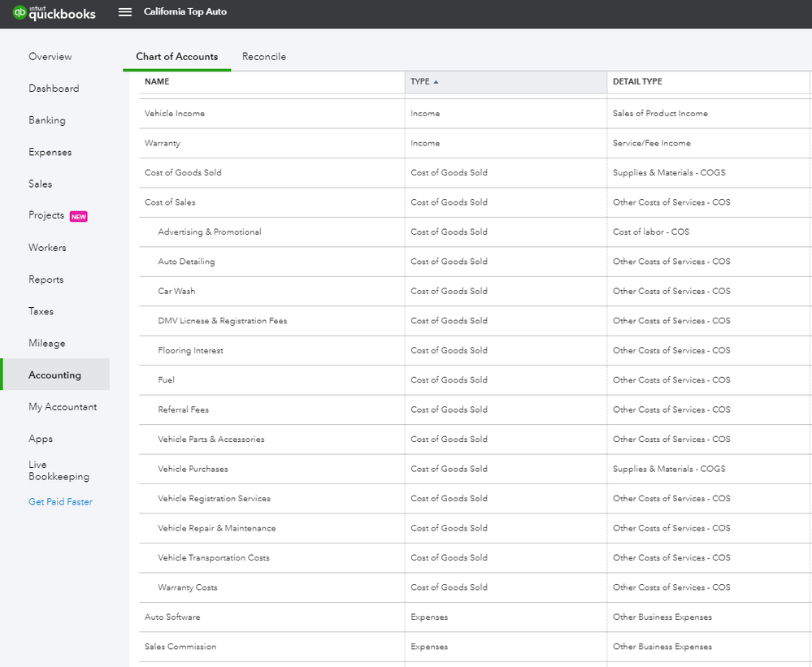
Task: Open the Banking menu item
Action: (x=47, y=120)
